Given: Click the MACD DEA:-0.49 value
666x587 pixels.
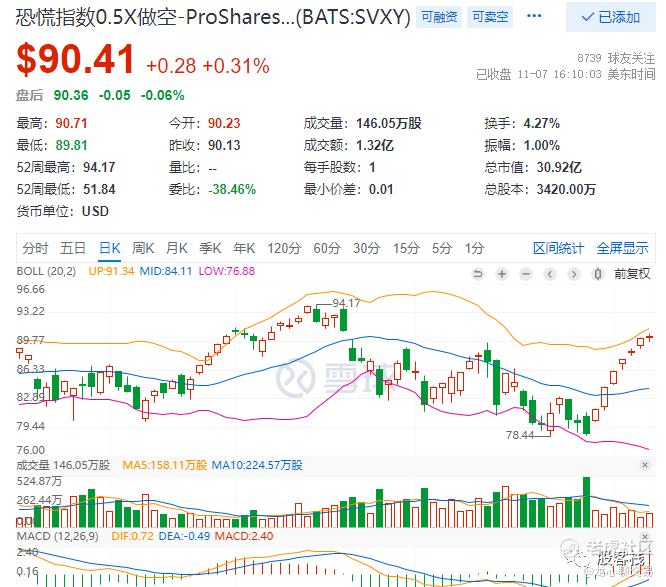Looking at the screenshot, I should (x=184, y=536).
